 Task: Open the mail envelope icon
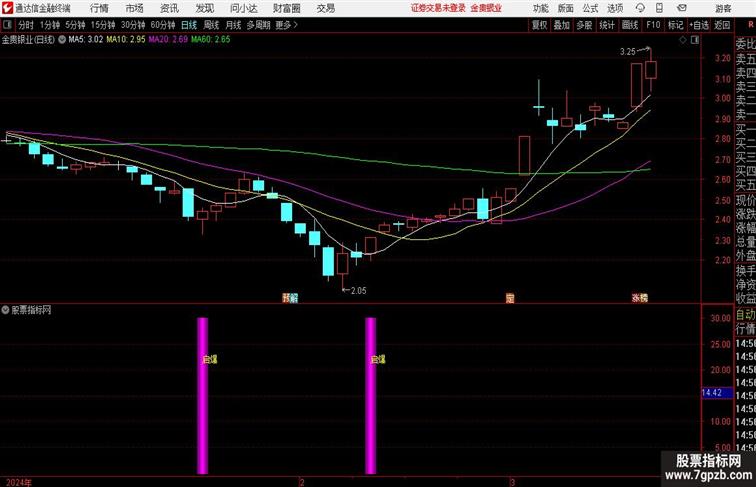[682, 8]
